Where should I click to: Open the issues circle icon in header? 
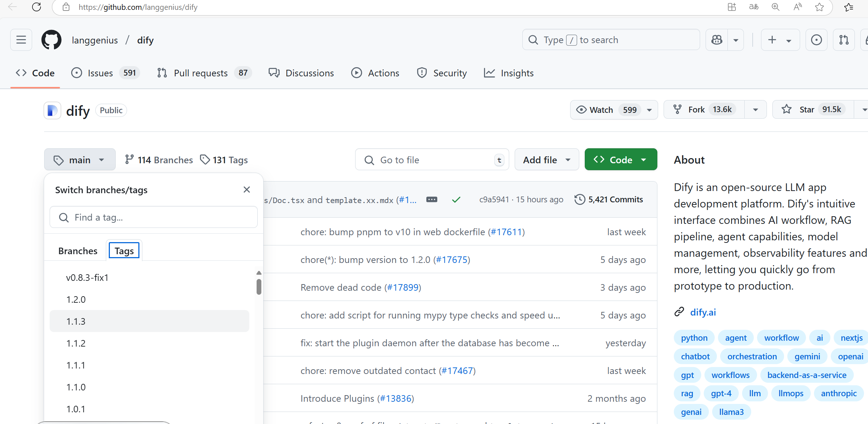coord(816,40)
